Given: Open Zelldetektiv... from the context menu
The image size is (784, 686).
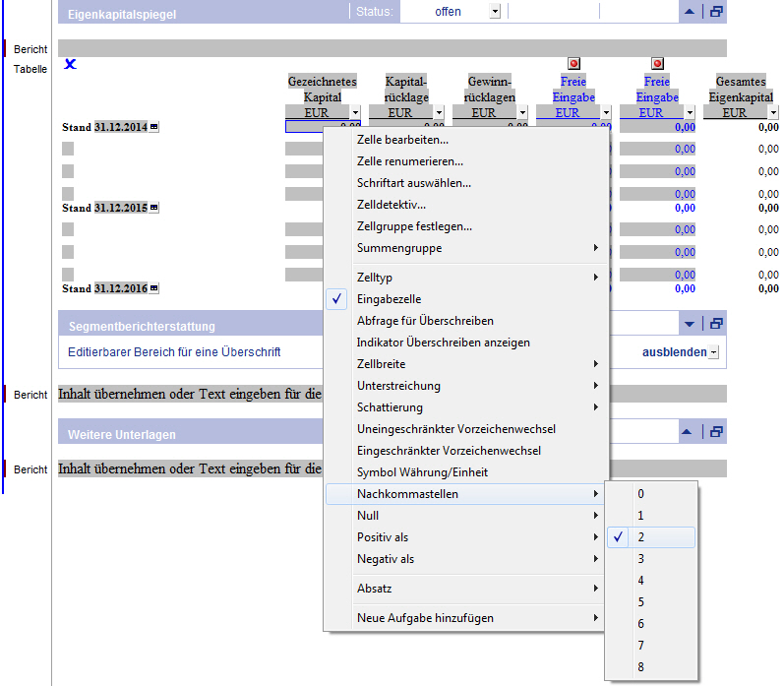Looking at the screenshot, I should coord(463,205).
